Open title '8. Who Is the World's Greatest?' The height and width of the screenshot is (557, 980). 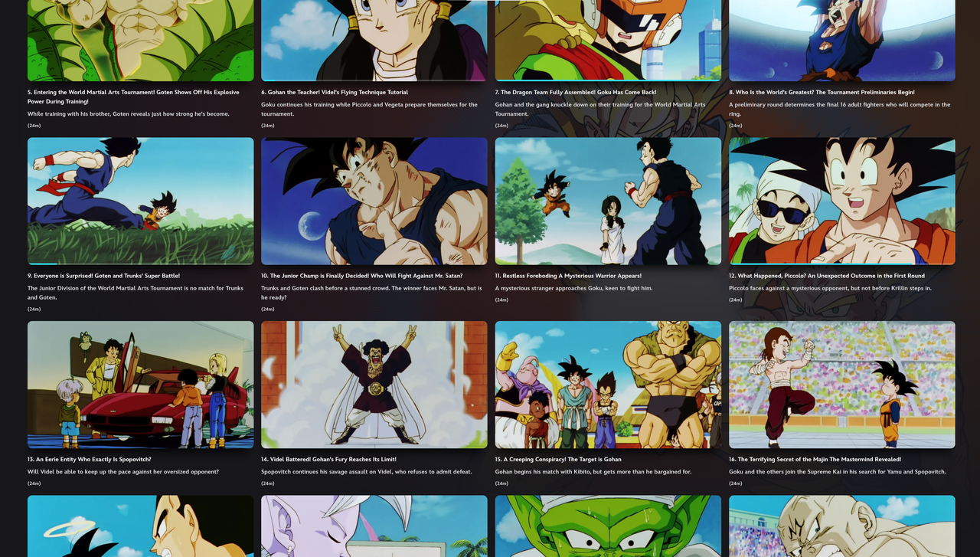[x=822, y=92]
